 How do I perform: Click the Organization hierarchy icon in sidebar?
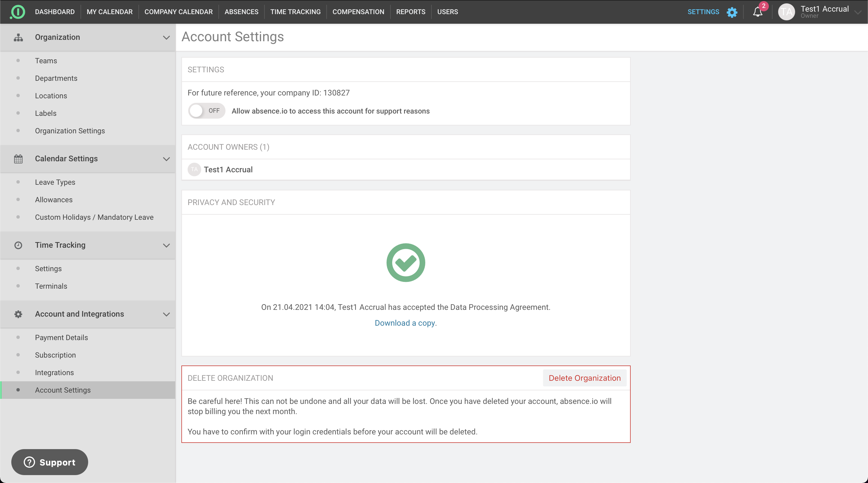(18, 37)
